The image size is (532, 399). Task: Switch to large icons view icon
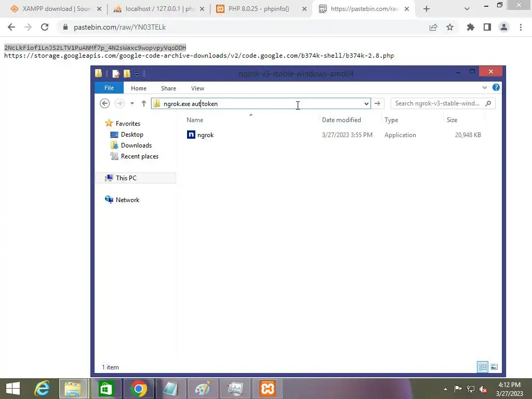point(494,367)
